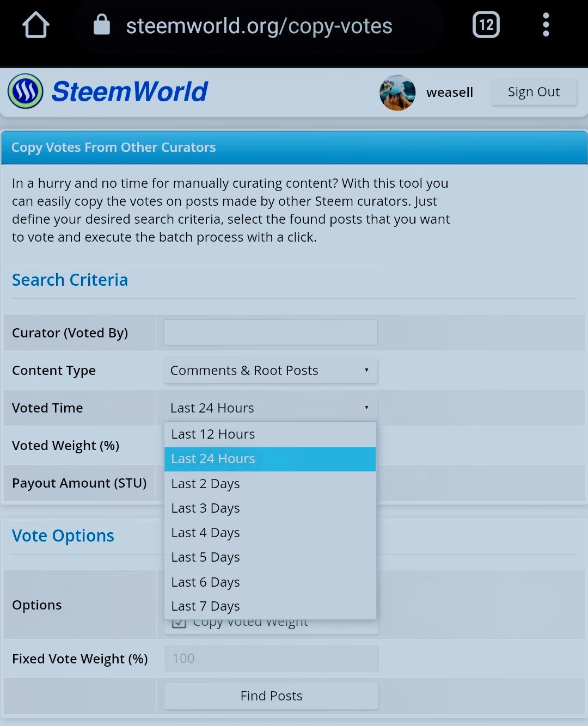Viewport: 588px width, 726px height.
Task: Click the address bar URL steemworld.org/copy-votes
Action: (259, 26)
